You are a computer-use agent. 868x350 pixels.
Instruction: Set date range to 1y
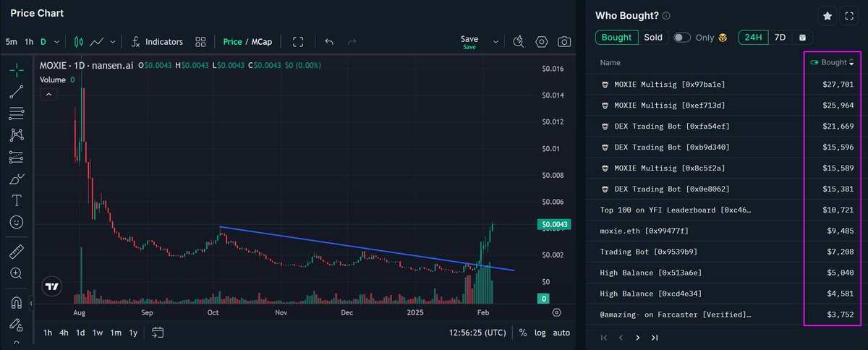point(133,333)
